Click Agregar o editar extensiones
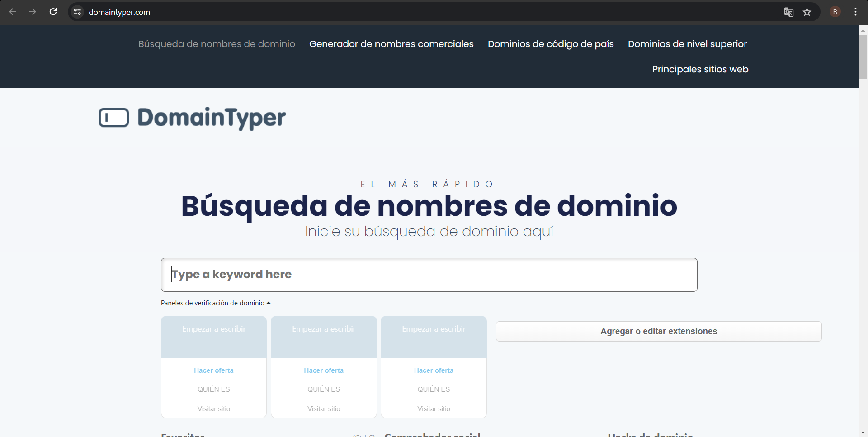Image resolution: width=868 pixels, height=437 pixels. click(x=659, y=331)
